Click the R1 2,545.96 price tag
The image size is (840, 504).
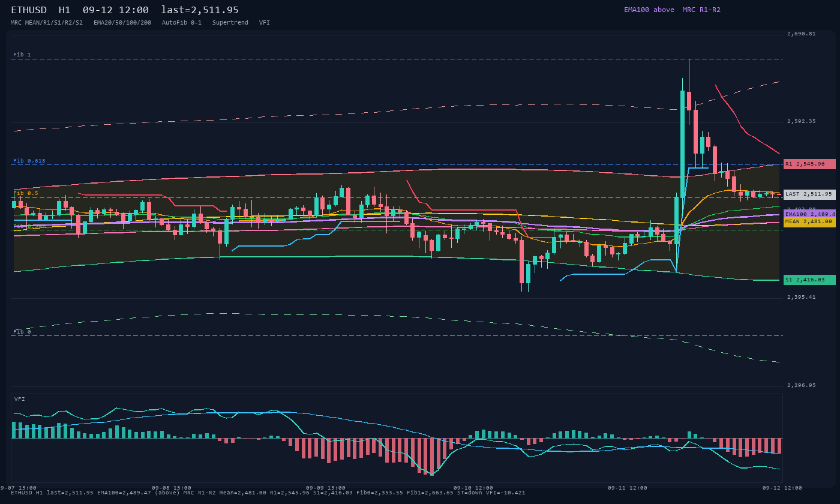point(809,164)
